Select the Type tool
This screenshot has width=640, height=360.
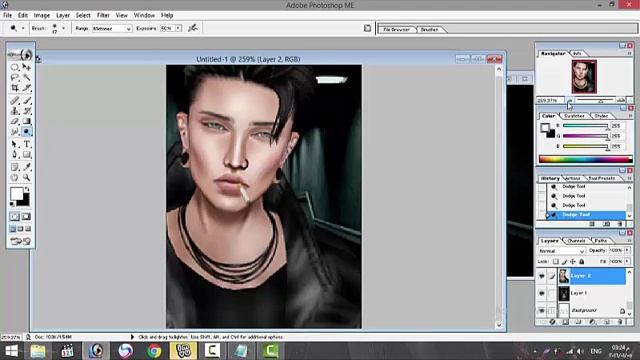pos(27,144)
